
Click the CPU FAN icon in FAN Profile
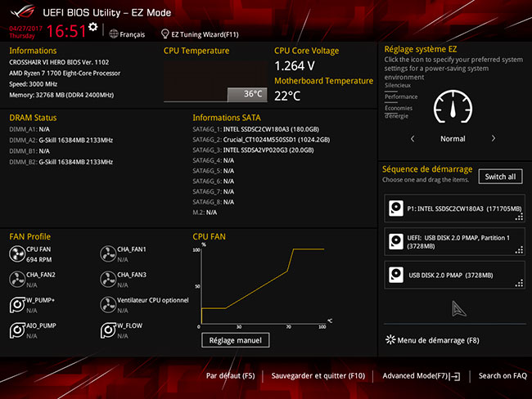pos(17,254)
